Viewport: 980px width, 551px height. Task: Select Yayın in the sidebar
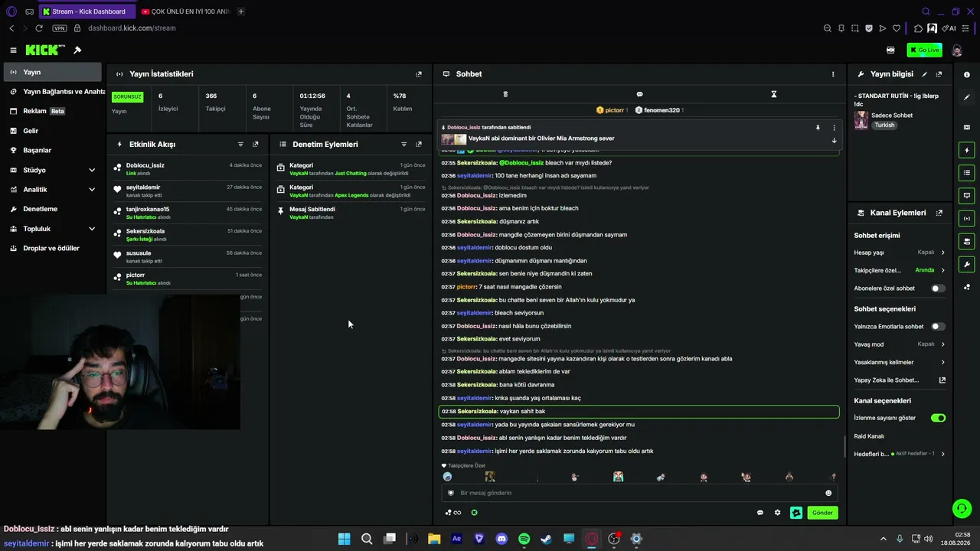[51, 72]
